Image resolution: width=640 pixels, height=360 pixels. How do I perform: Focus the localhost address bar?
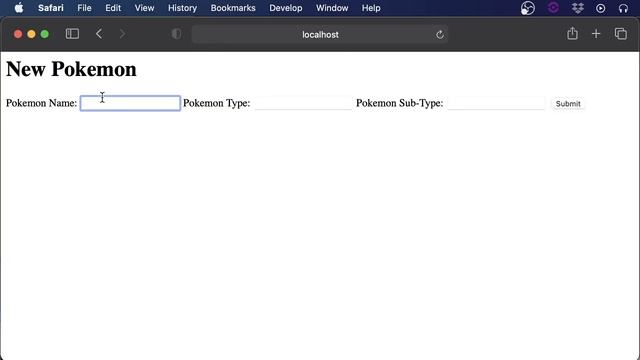320,34
